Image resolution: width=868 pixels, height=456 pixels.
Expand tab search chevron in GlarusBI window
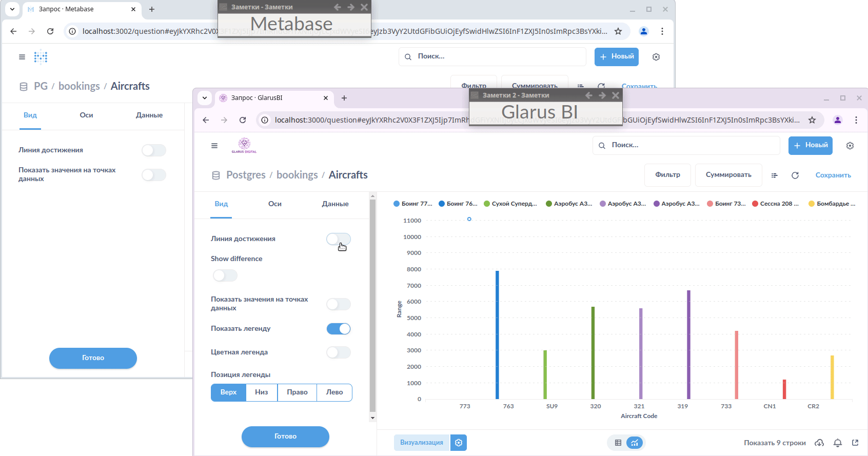[x=205, y=98]
